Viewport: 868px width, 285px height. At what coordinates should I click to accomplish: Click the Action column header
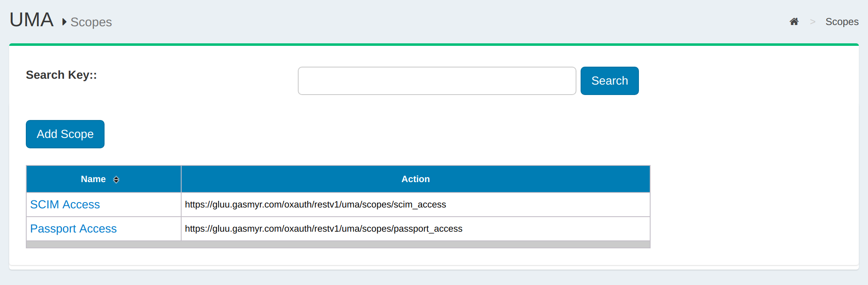(x=415, y=179)
